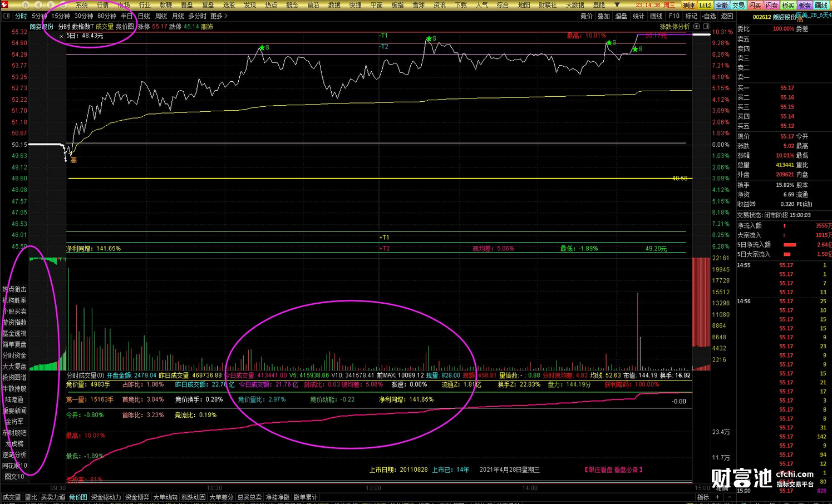Open F10 company info
The height and width of the screenshot is (504, 832).
pos(674,16)
